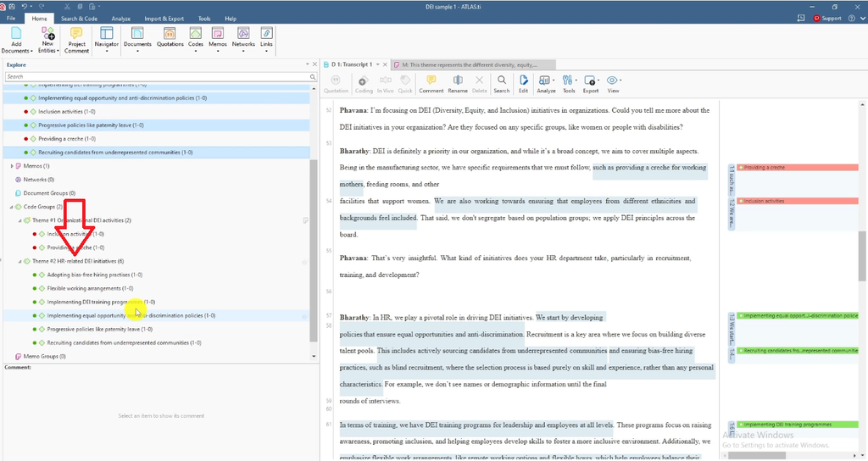Switch to the Tools ribbon tab
The height and width of the screenshot is (461, 868).
(x=204, y=19)
